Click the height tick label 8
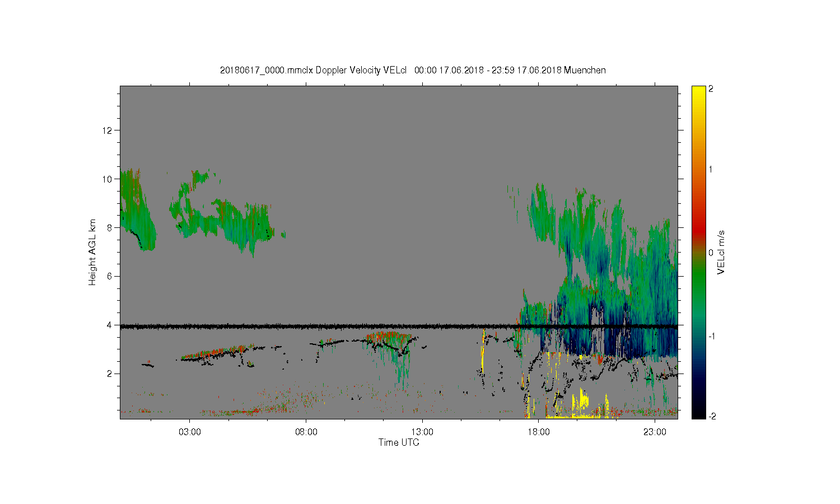This screenshot has width=840, height=504. (x=110, y=227)
